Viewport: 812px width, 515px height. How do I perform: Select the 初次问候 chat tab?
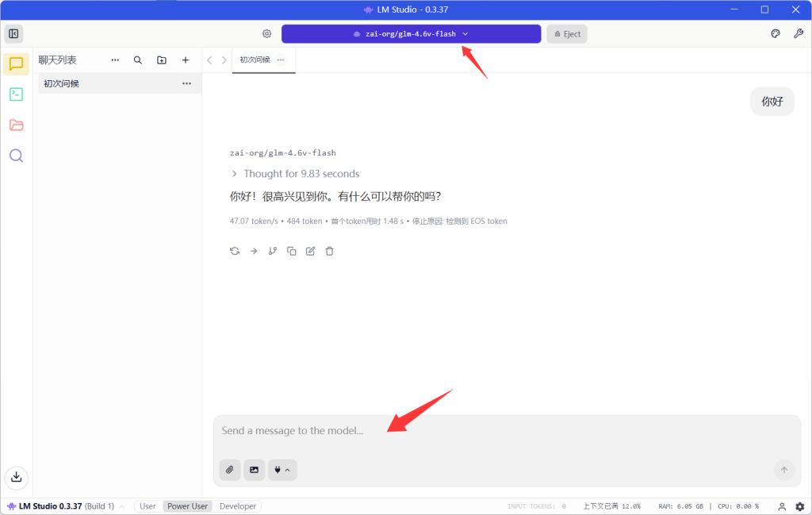(x=255, y=60)
